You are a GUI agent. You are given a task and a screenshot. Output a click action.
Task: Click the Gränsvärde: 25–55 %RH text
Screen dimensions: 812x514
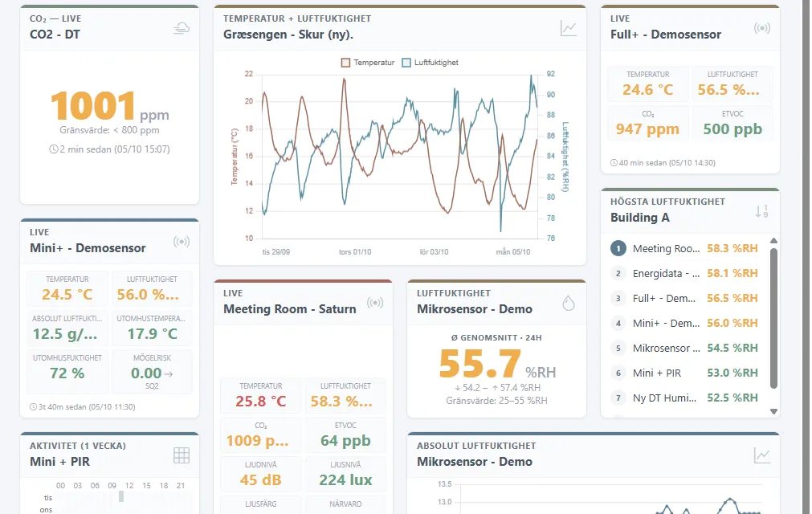click(x=496, y=401)
